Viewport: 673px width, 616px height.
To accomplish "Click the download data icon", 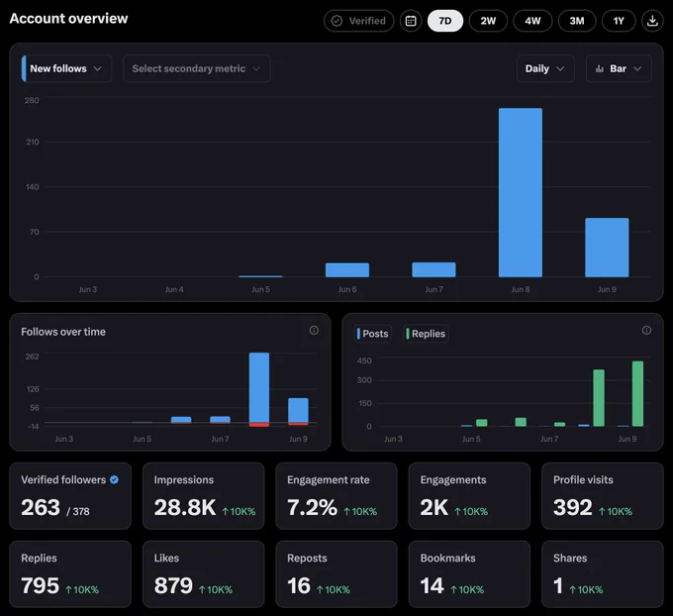I will 652,21.
